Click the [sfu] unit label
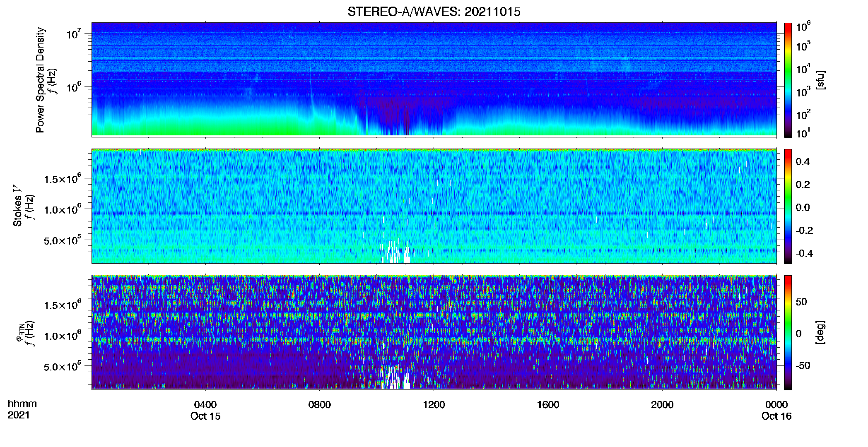The width and height of the screenshot is (868, 447). pyautogui.click(x=820, y=80)
